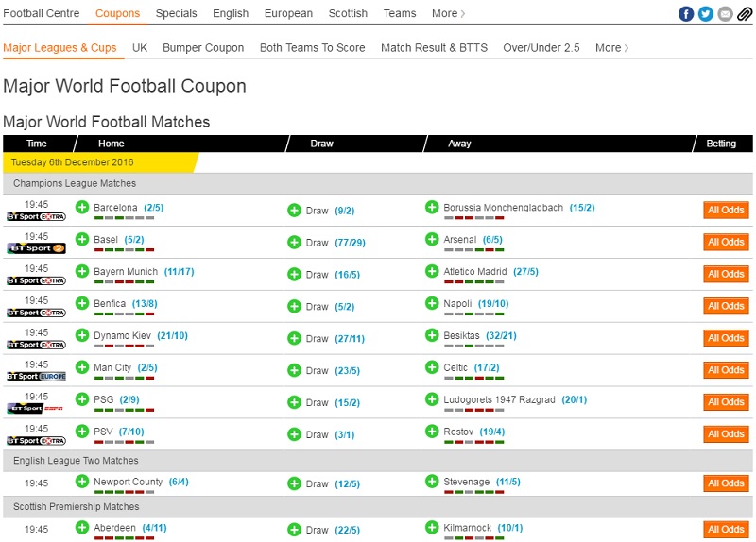
Task: Add PSG selection plus icon
Action: pos(82,399)
